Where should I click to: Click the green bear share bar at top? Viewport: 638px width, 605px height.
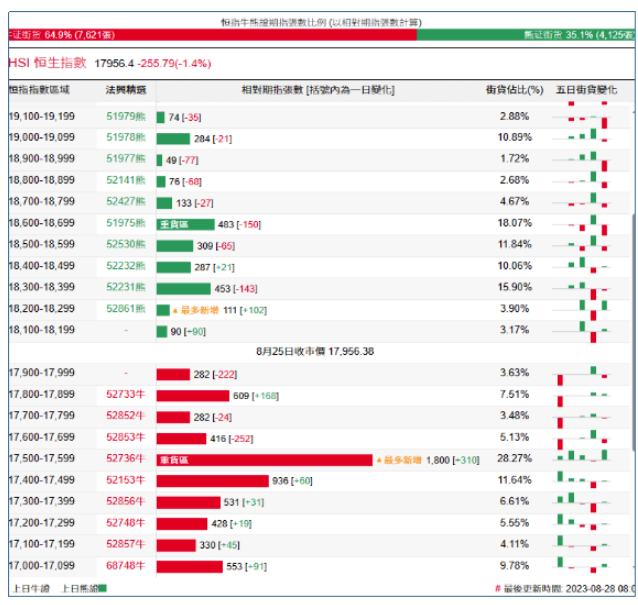point(525,35)
